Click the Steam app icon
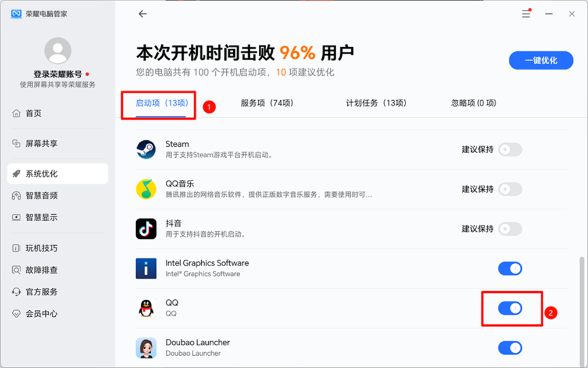The image size is (588, 368). [146, 150]
